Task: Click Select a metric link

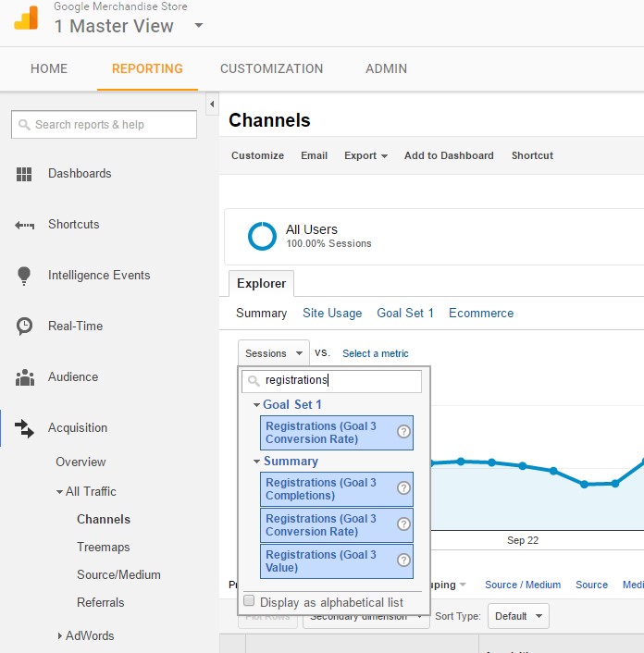Action: pyautogui.click(x=376, y=353)
